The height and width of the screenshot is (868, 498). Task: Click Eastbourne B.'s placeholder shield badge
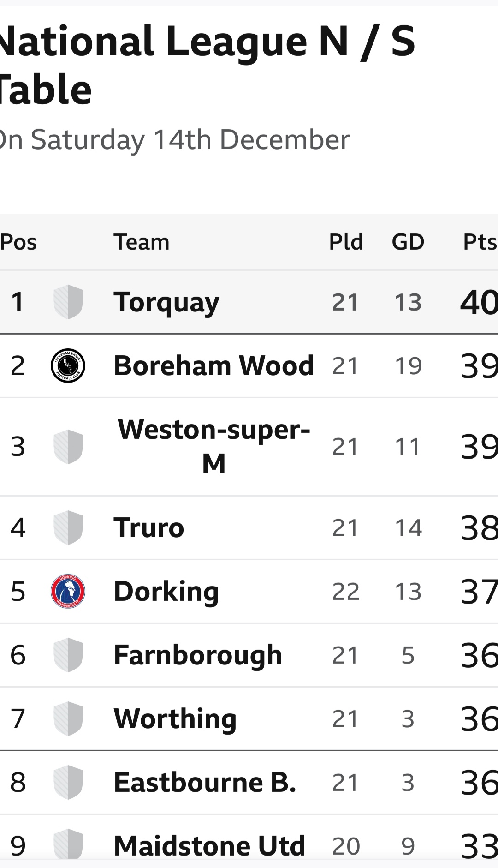coord(68,782)
